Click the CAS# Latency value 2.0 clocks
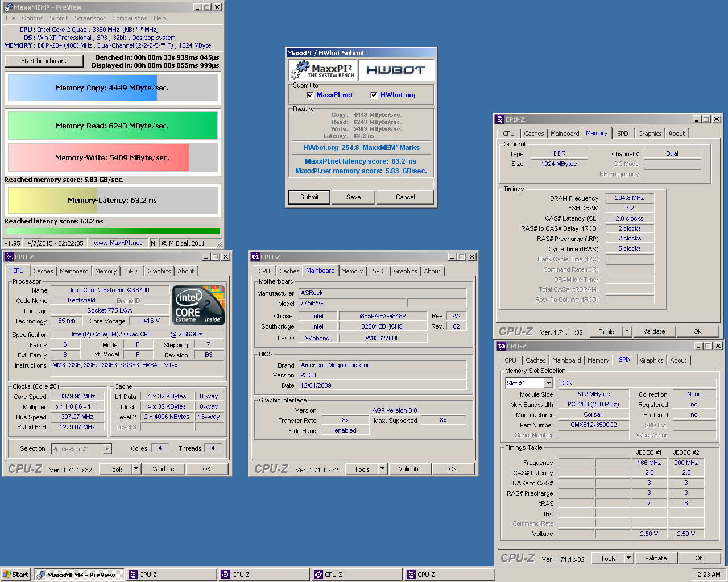Screen dimensions: 728x582 click(630, 218)
